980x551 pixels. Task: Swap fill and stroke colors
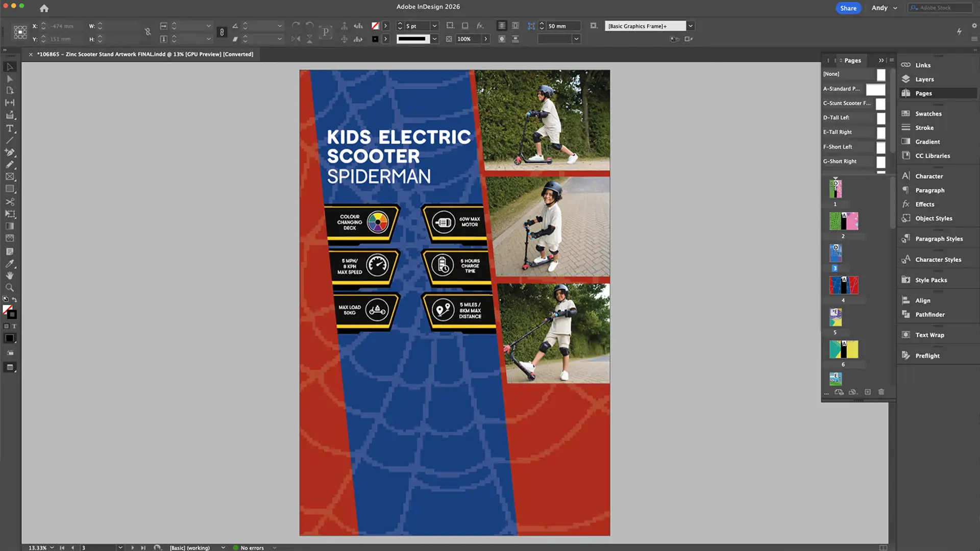click(x=14, y=299)
